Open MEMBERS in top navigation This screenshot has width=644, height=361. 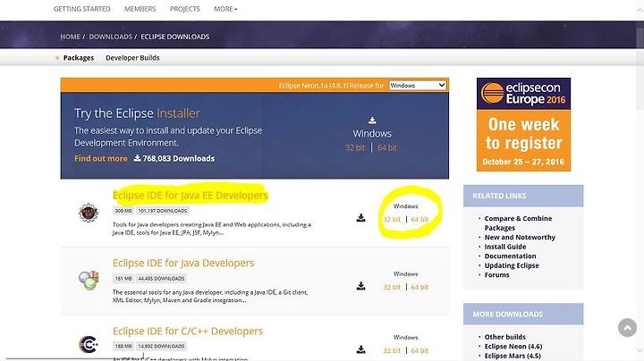pyautogui.click(x=140, y=9)
